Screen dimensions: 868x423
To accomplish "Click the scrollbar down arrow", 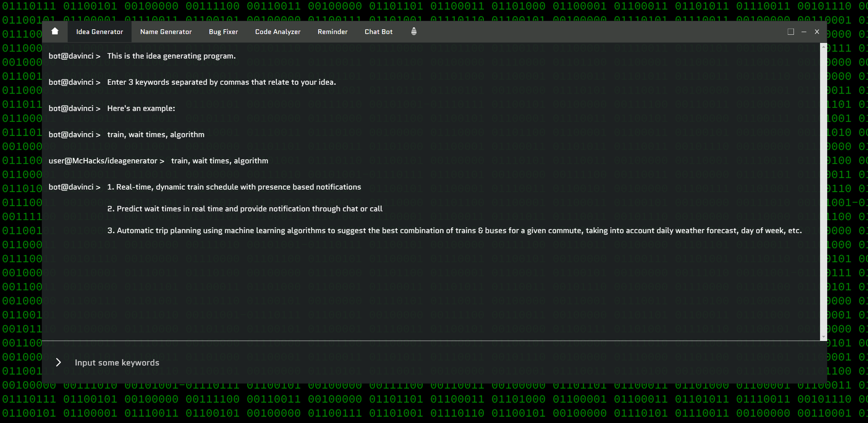I will (x=823, y=337).
